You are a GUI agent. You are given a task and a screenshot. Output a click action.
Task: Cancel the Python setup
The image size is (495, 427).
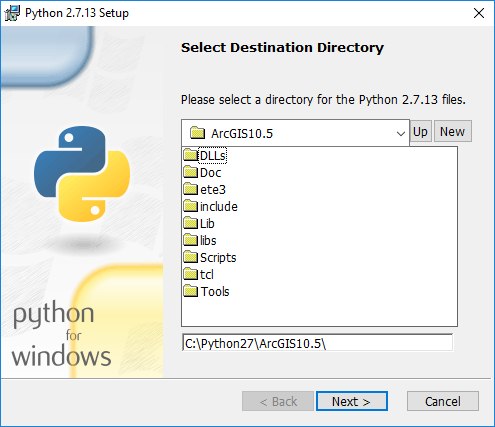tap(443, 401)
